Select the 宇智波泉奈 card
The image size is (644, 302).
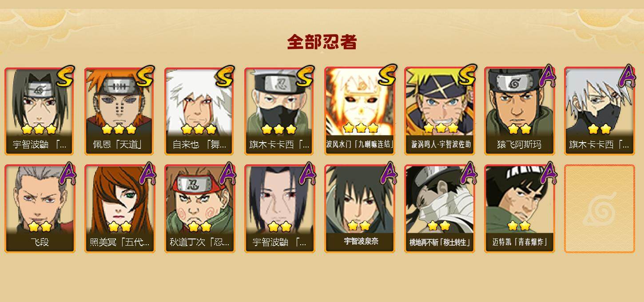coord(359,209)
